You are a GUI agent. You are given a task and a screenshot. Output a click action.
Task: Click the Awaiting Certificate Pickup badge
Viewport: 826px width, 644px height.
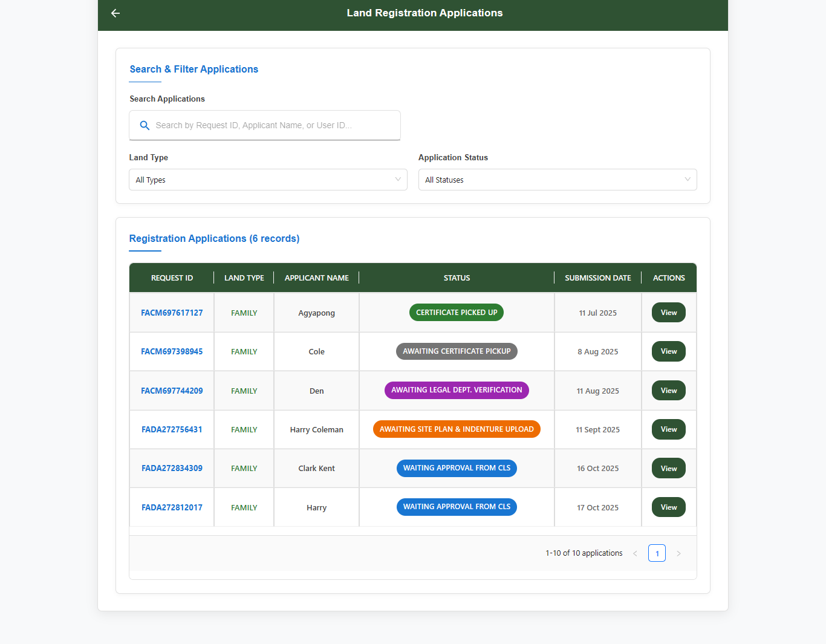[457, 351]
